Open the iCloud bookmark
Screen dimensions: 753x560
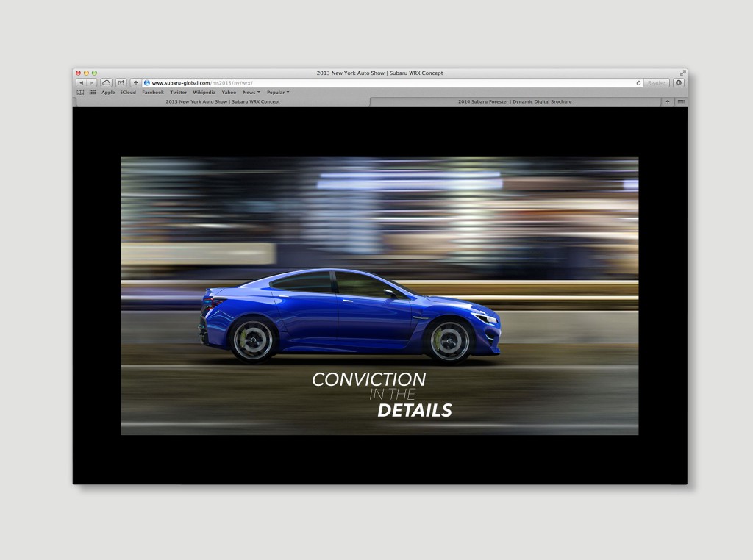(128, 92)
